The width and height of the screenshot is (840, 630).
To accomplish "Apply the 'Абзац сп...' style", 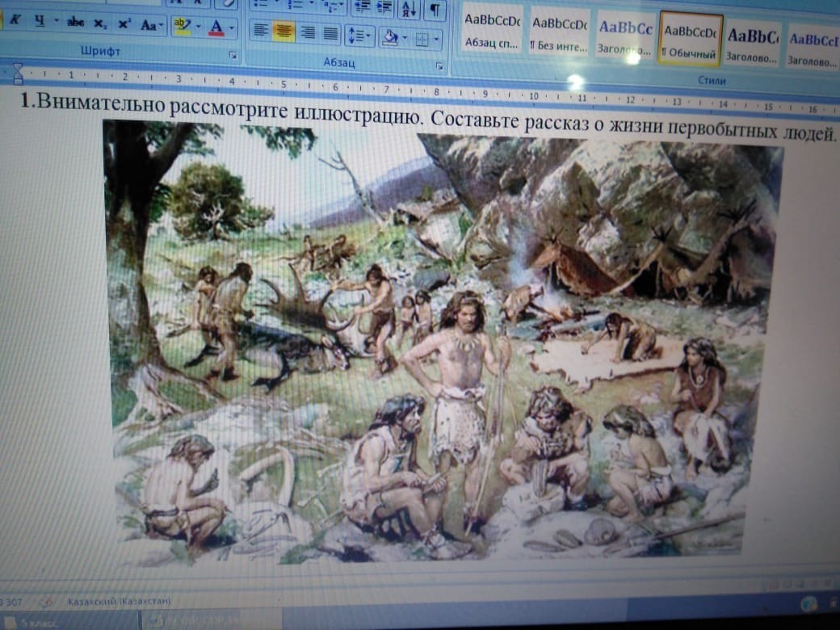I will pyautogui.click(x=492, y=31).
